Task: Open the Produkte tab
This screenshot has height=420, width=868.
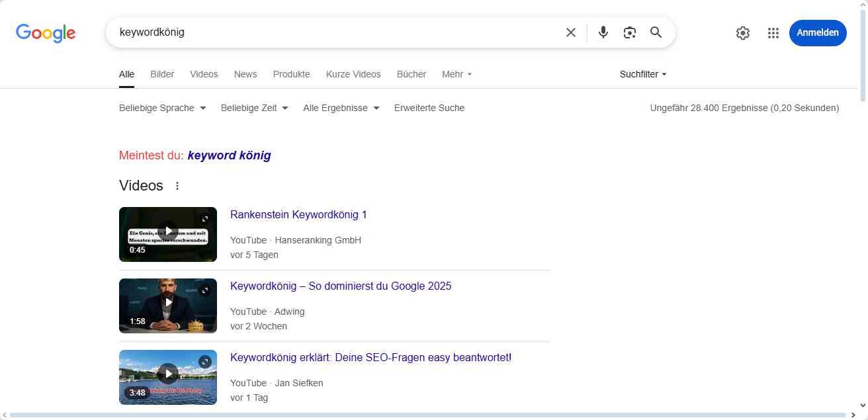Action: pos(292,74)
